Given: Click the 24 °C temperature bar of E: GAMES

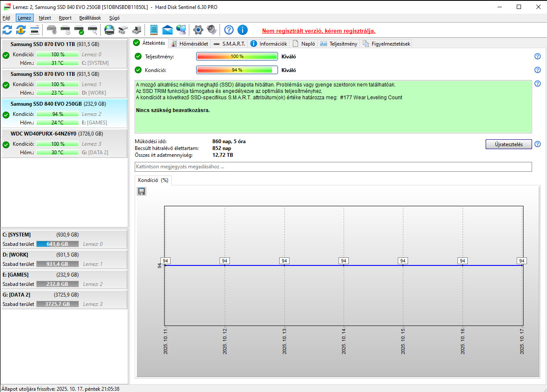Looking at the screenshot, I should tap(58, 123).
